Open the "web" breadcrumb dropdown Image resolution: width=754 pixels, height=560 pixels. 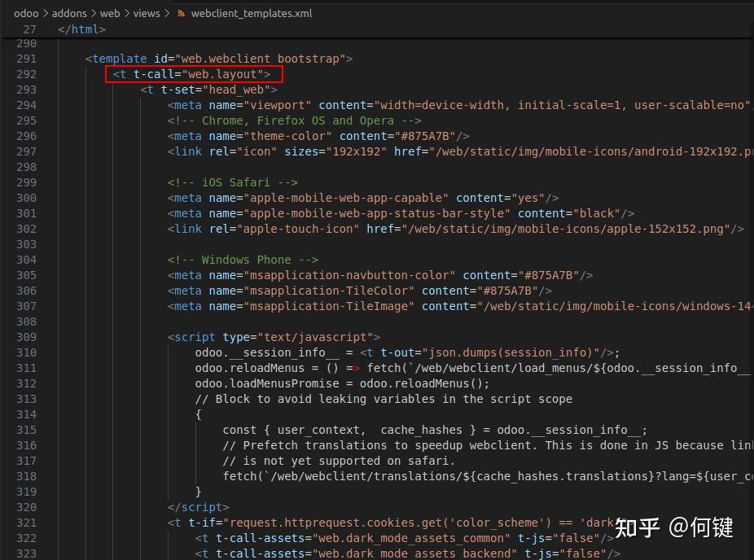[x=110, y=13]
